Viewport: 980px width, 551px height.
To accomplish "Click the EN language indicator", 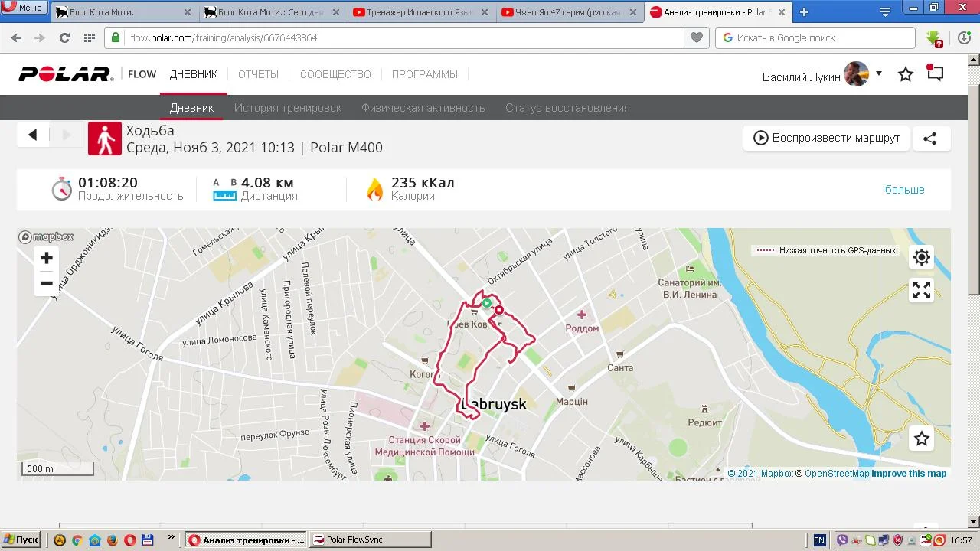I will (x=819, y=540).
